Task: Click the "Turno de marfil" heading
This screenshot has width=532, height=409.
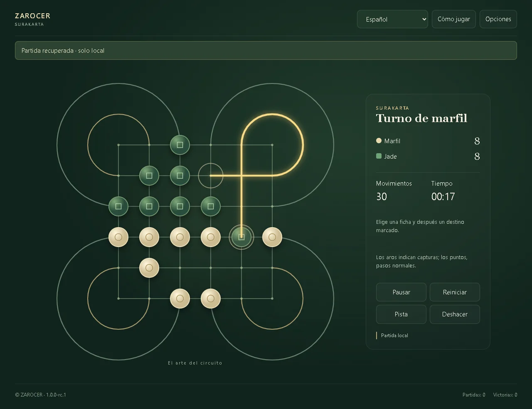Action: [421, 118]
